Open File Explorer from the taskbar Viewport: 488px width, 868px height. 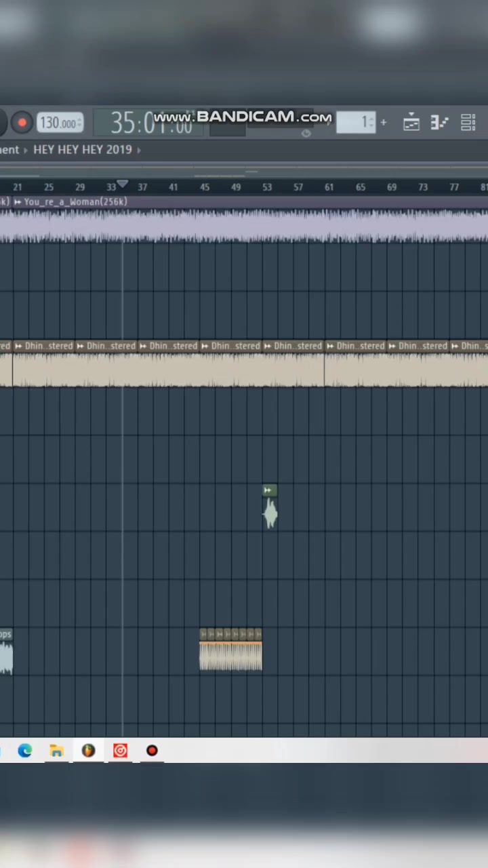point(56,750)
